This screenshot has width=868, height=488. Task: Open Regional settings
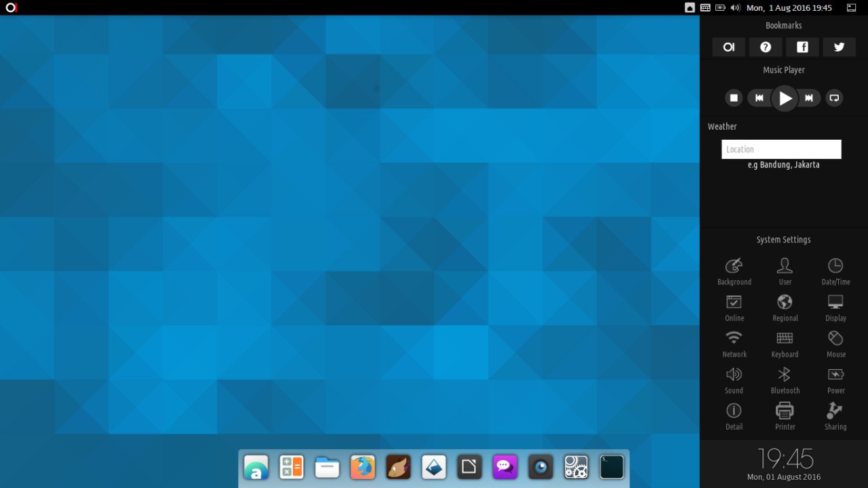(x=785, y=307)
